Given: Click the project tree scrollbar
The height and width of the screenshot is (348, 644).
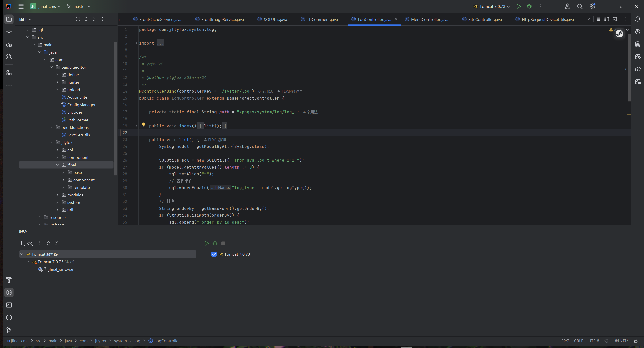Looking at the screenshot, I should pos(115,109).
